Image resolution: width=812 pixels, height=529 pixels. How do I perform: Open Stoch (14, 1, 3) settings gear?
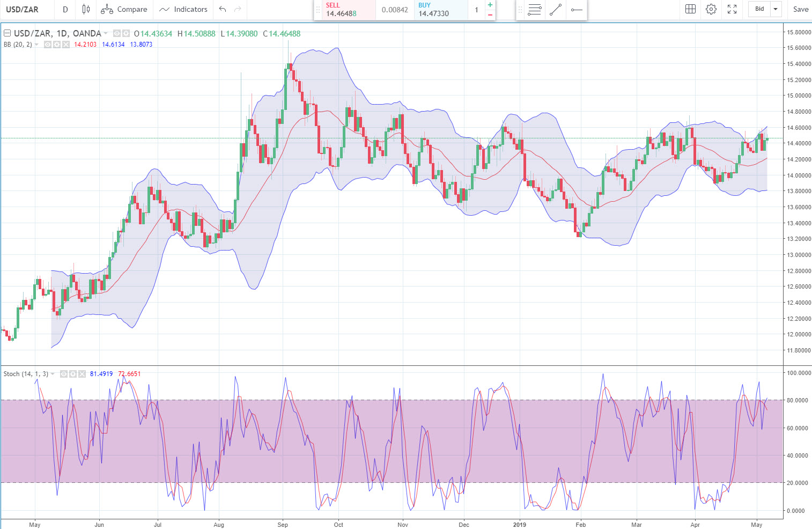click(x=73, y=374)
